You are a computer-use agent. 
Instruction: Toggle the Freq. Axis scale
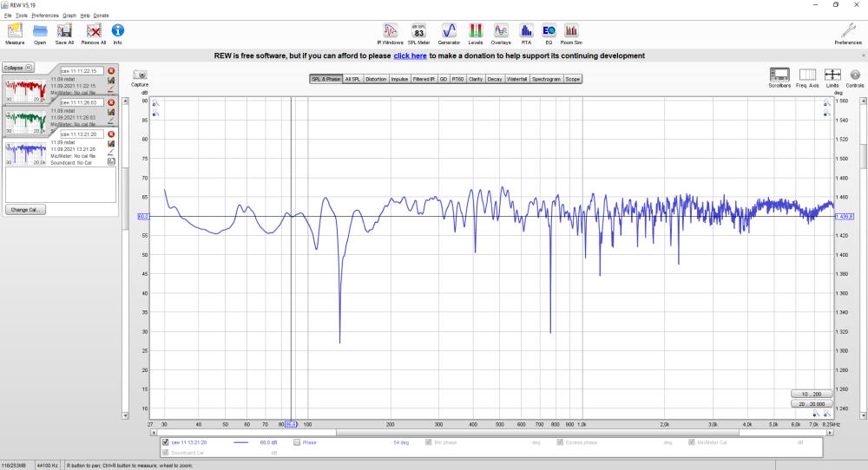[807, 77]
